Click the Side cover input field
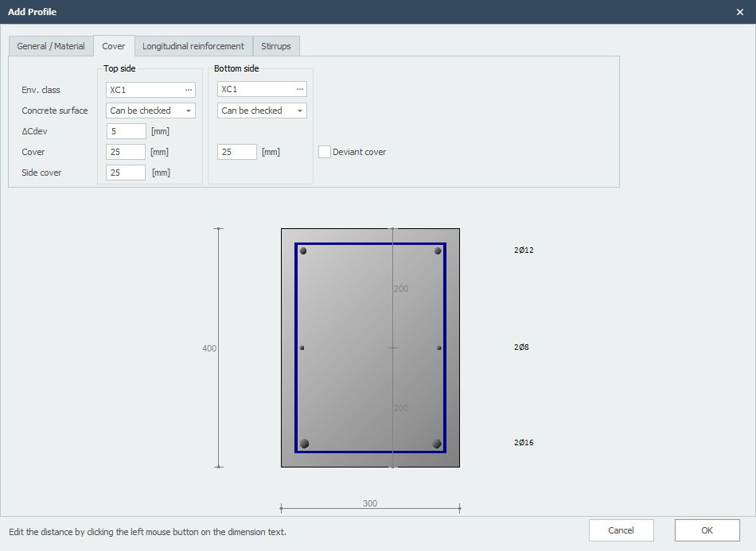Viewport: 756px width, 551px height. point(125,172)
